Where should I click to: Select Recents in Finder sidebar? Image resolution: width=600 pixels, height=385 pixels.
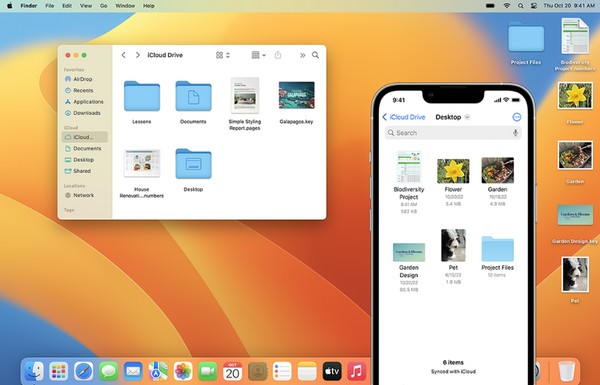(85, 90)
